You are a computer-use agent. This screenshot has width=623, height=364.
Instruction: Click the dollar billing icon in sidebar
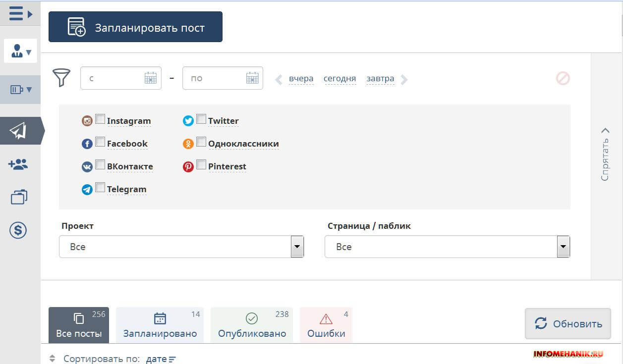(x=18, y=230)
